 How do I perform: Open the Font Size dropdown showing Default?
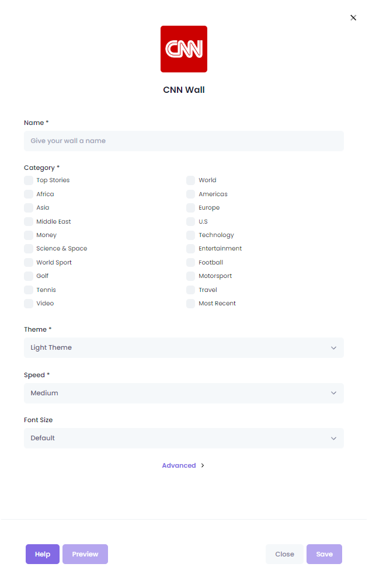[x=184, y=438]
